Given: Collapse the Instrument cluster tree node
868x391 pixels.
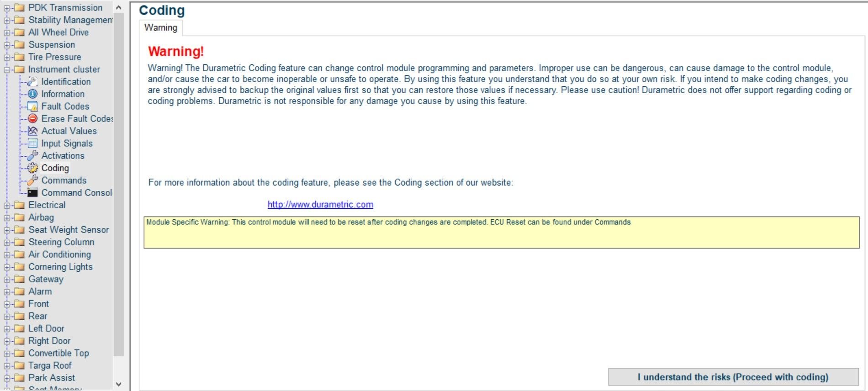Looking at the screenshot, I should [7, 70].
